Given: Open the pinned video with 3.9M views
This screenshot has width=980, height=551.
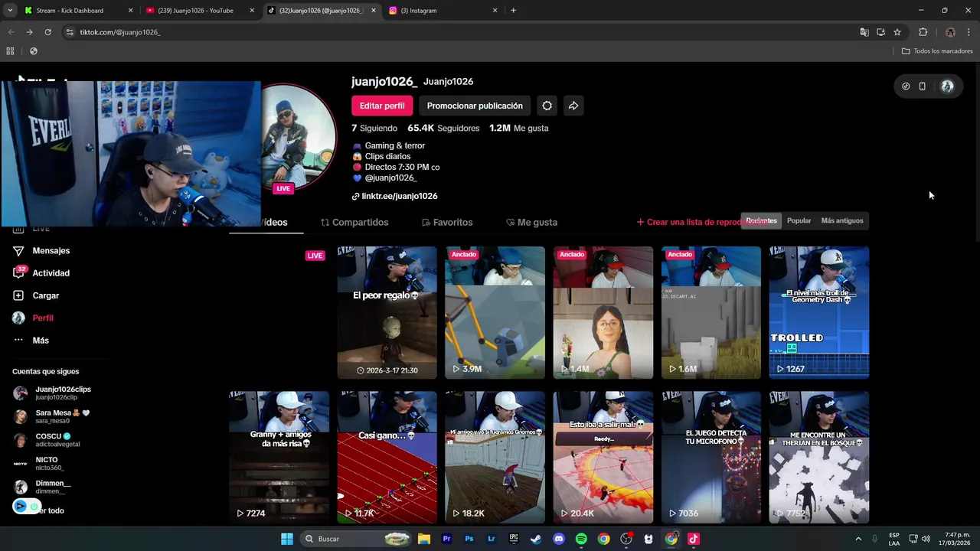Looking at the screenshot, I should tap(495, 312).
